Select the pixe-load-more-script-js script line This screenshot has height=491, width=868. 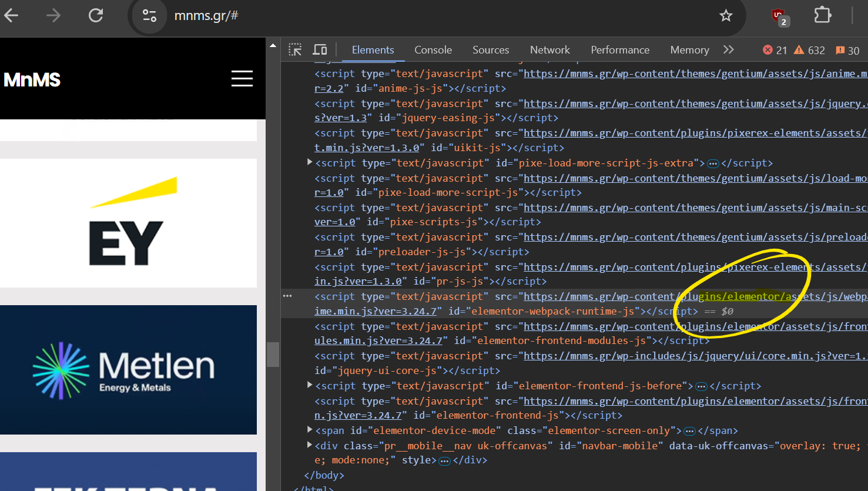coord(574,185)
